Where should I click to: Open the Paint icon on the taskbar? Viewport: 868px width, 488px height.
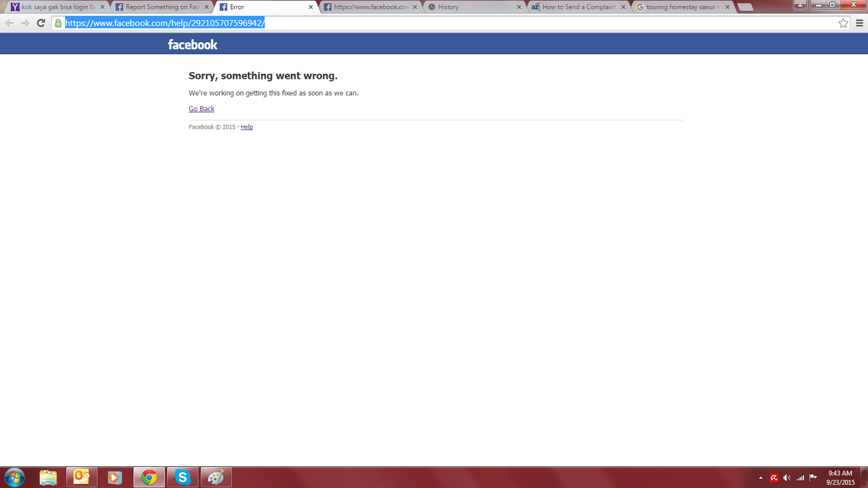click(x=216, y=477)
